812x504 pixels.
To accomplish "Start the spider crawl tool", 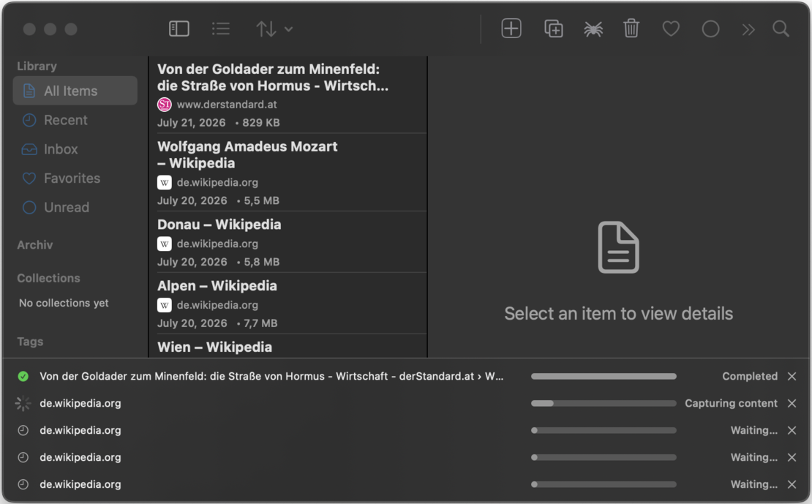I will [593, 29].
